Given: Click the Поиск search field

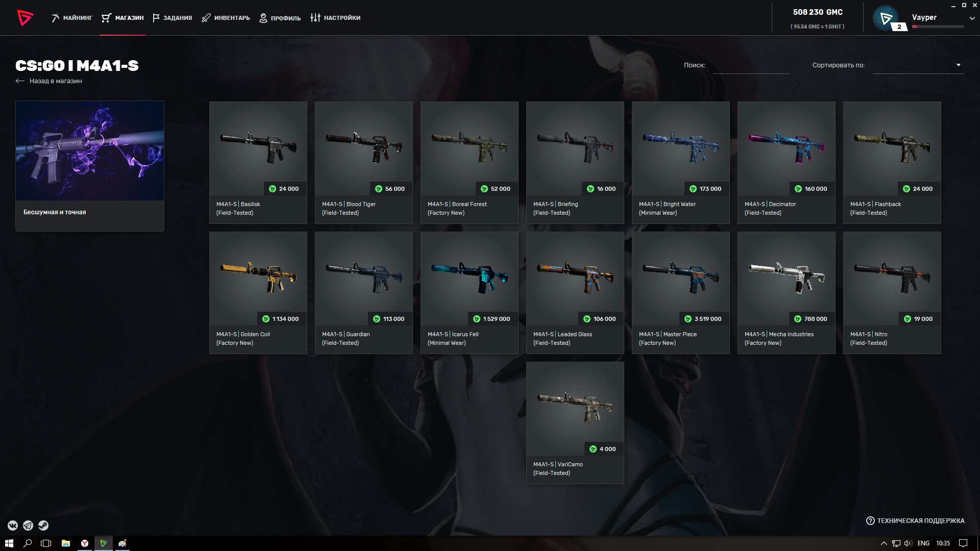Looking at the screenshot, I should click(x=751, y=66).
